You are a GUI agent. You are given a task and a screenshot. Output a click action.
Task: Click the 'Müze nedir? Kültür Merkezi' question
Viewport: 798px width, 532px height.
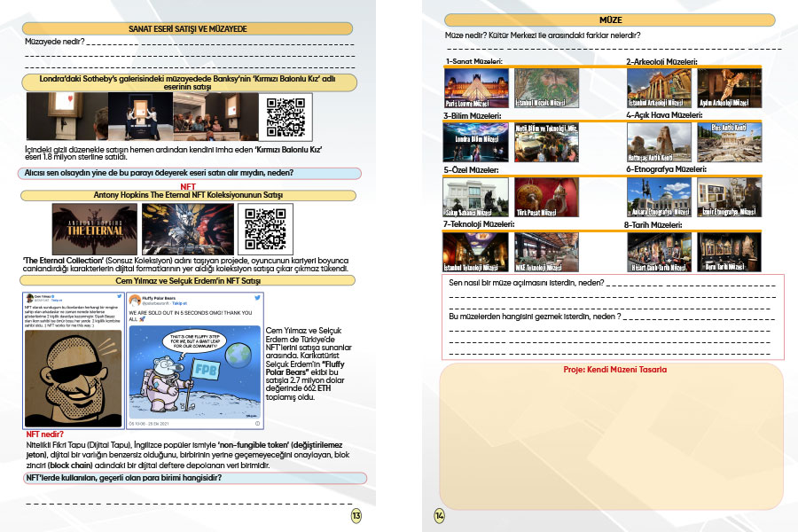[x=543, y=35]
